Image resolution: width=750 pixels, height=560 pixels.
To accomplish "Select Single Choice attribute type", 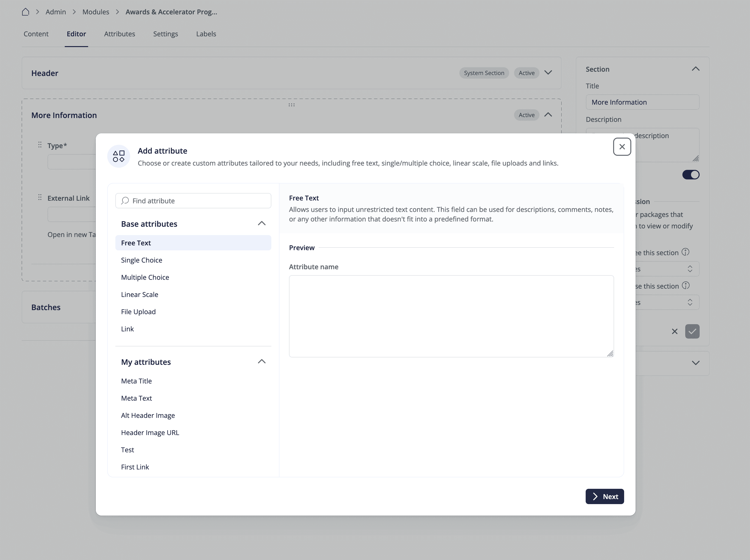I will [x=142, y=260].
